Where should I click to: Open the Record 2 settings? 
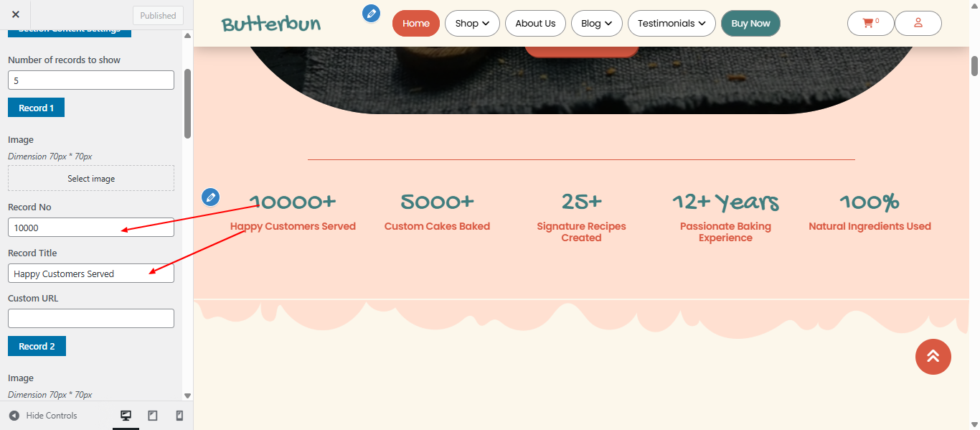pos(37,345)
